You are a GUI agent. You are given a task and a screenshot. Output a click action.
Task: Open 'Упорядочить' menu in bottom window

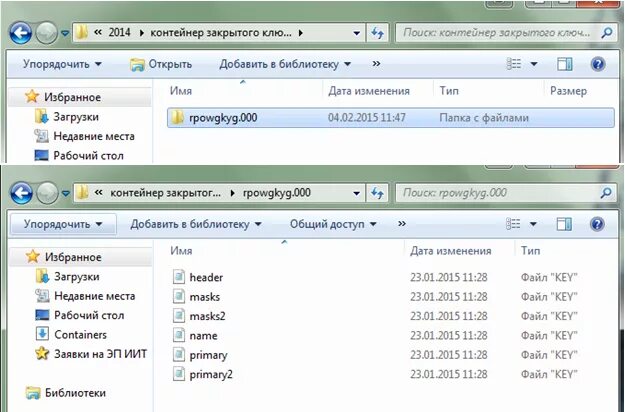click(x=63, y=224)
